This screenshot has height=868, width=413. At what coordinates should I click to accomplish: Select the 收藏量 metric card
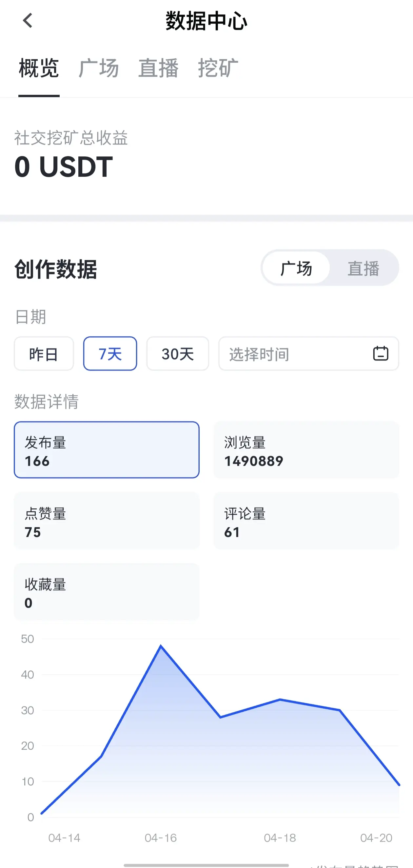point(107,592)
